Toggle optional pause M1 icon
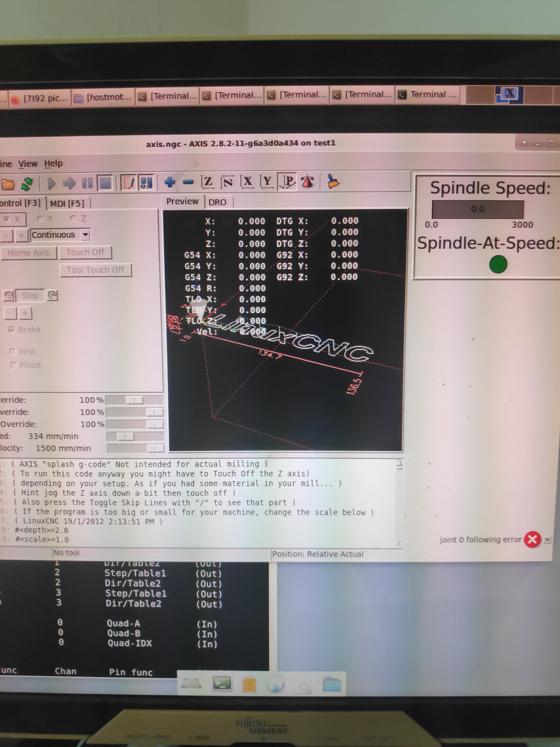 (146, 183)
